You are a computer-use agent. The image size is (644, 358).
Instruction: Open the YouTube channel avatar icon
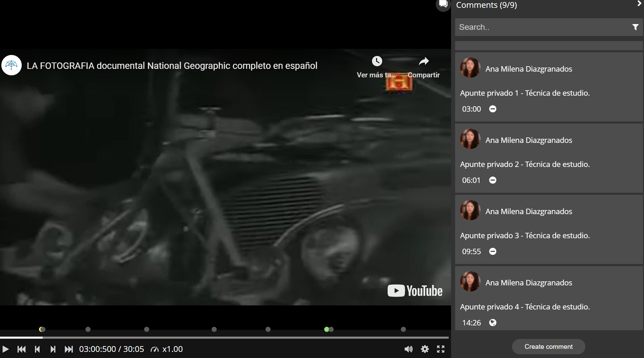(12, 65)
